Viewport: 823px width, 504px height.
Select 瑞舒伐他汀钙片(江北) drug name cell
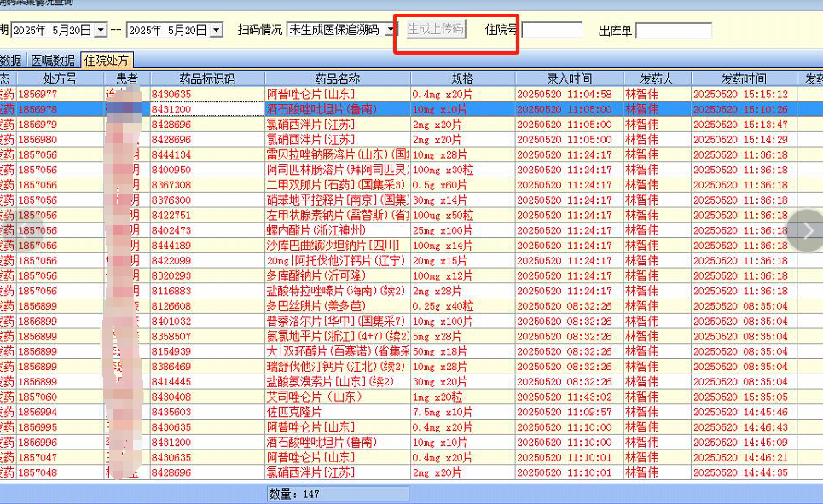tap(338, 367)
